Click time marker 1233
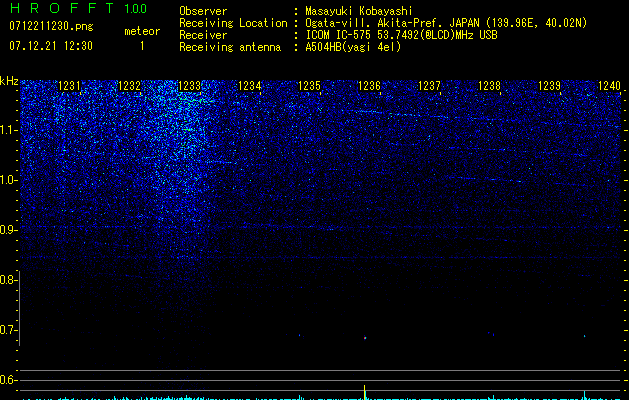 tap(189, 85)
